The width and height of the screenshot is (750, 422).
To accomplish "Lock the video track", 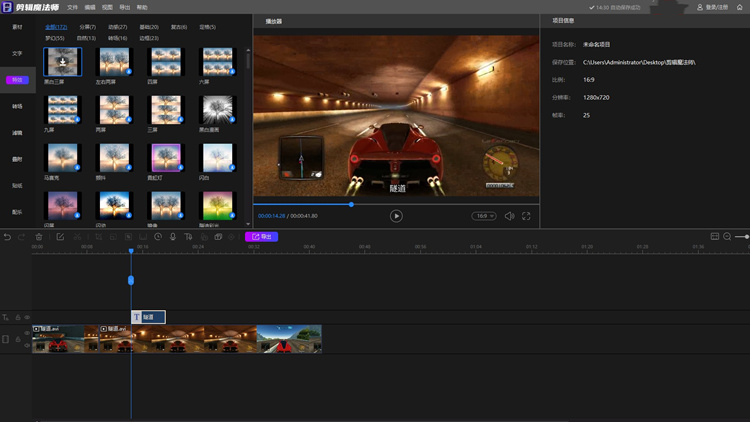I will point(18,339).
